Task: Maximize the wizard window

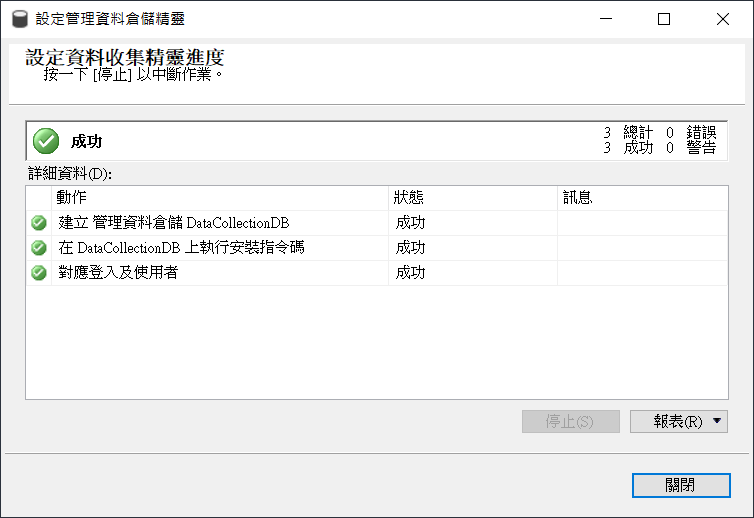Action: 664,19
